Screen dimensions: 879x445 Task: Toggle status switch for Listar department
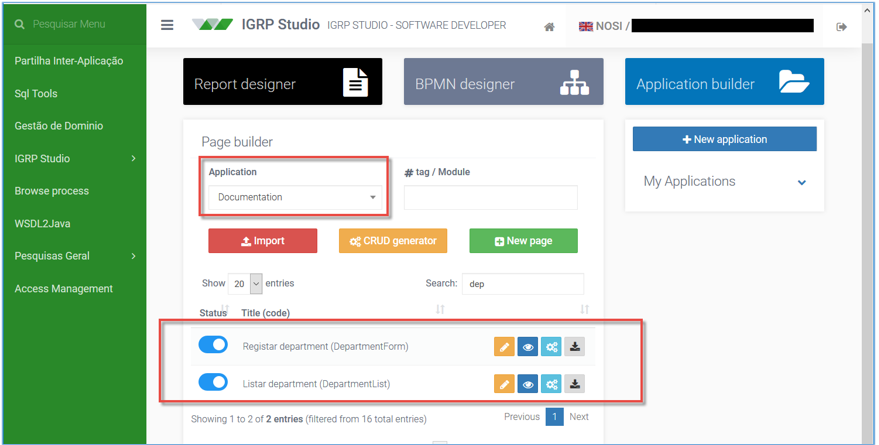[213, 382]
